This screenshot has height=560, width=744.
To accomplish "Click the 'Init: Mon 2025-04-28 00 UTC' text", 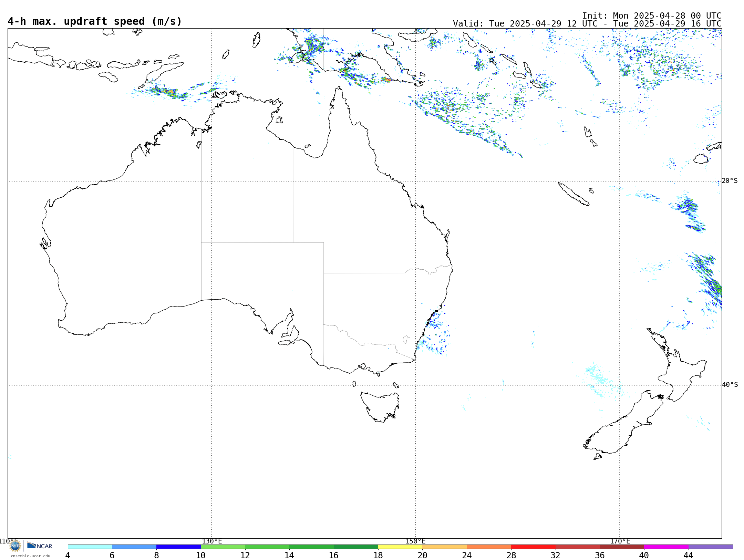I will (x=652, y=16).
